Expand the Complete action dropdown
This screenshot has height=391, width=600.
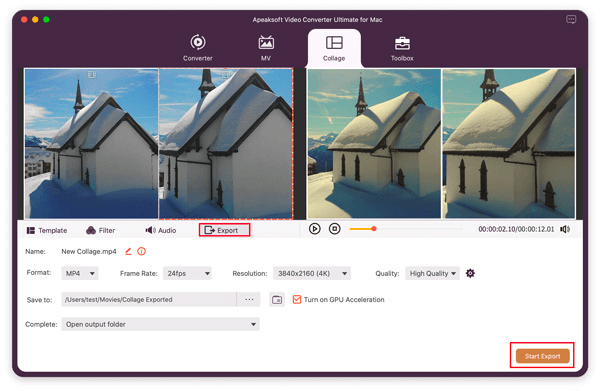[x=160, y=324]
